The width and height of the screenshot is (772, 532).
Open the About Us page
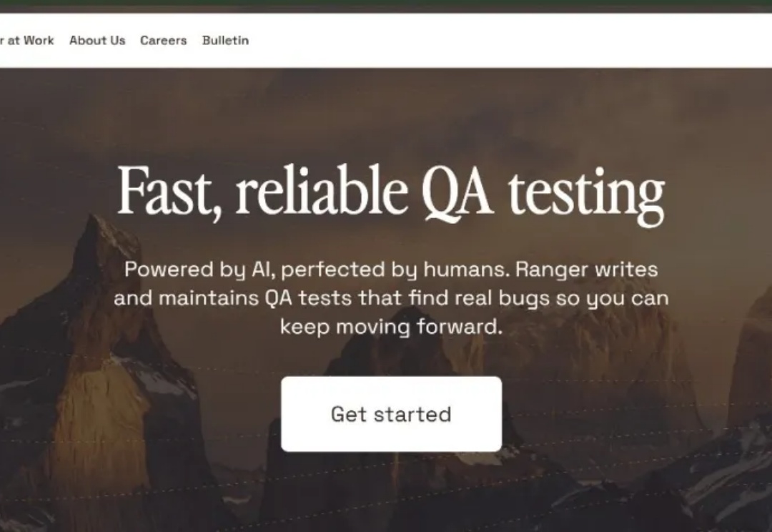(97, 41)
